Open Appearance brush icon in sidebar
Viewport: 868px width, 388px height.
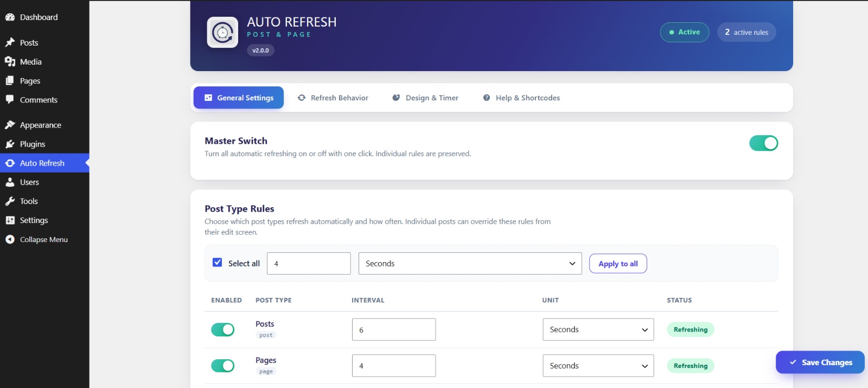10,125
